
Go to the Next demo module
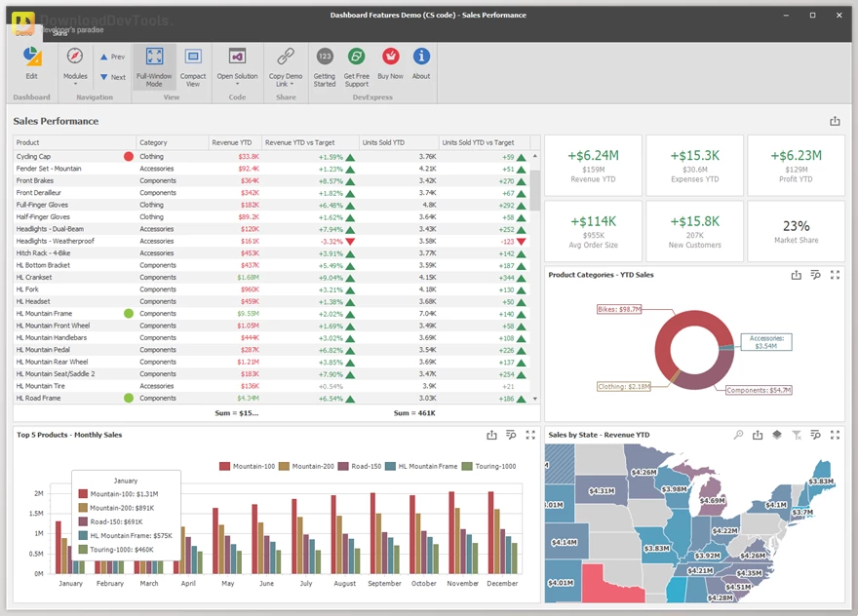click(x=113, y=77)
